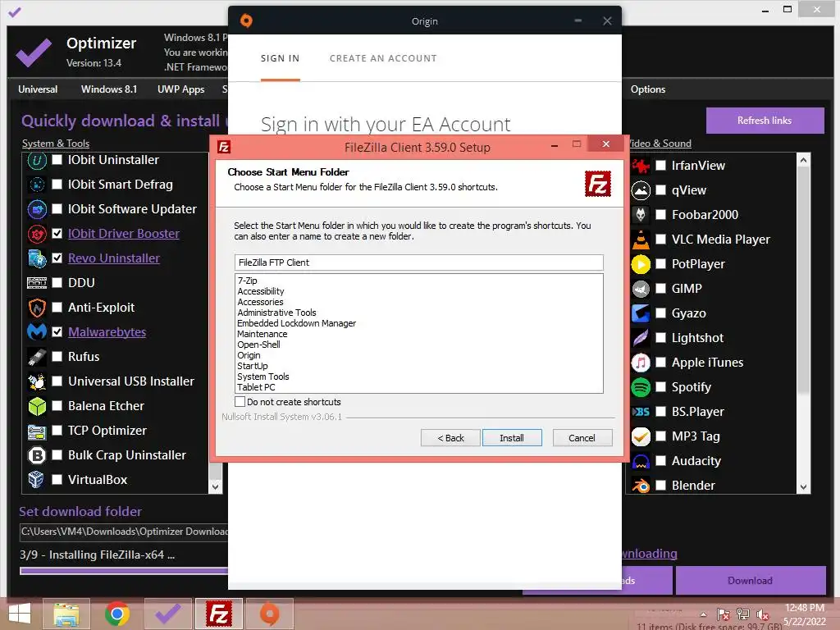Click the Balena Etcher cube icon
Viewport: 840px width, 630px height.
click(37, 406)
